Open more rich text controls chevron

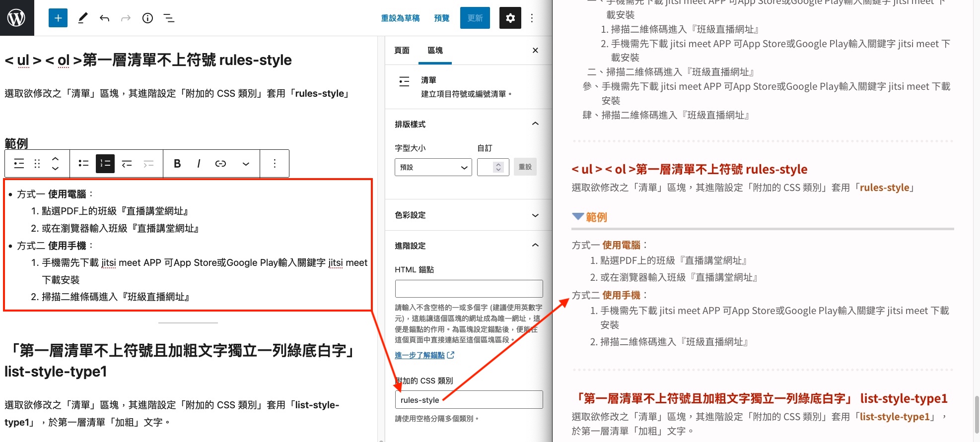[246, 164]
